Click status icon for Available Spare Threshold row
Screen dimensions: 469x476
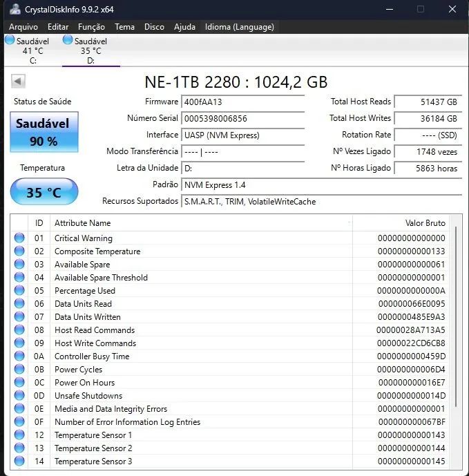[x=19, y=277]
